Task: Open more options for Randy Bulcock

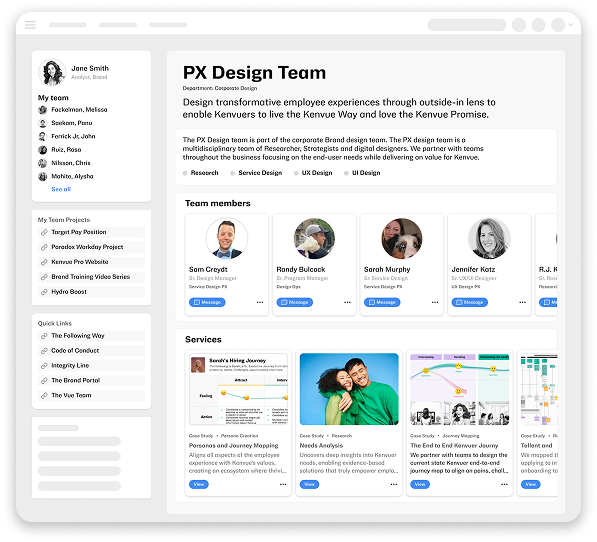Action: click(x=348, y=302)
